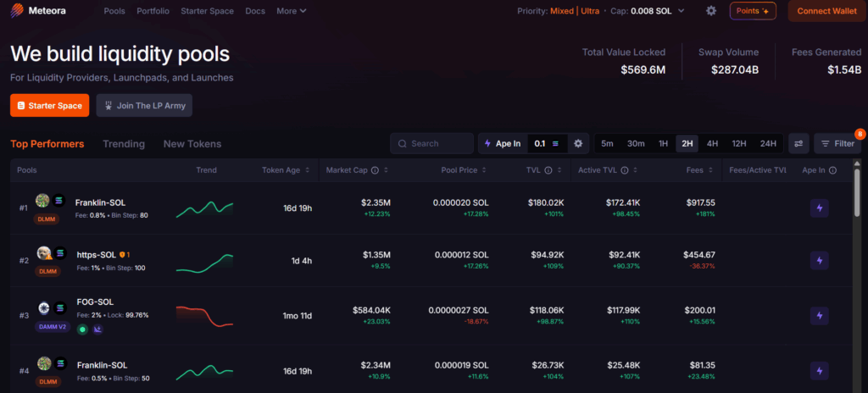Click the info icon beside TVL column
The image size is (868, 393).
(548, 170)
